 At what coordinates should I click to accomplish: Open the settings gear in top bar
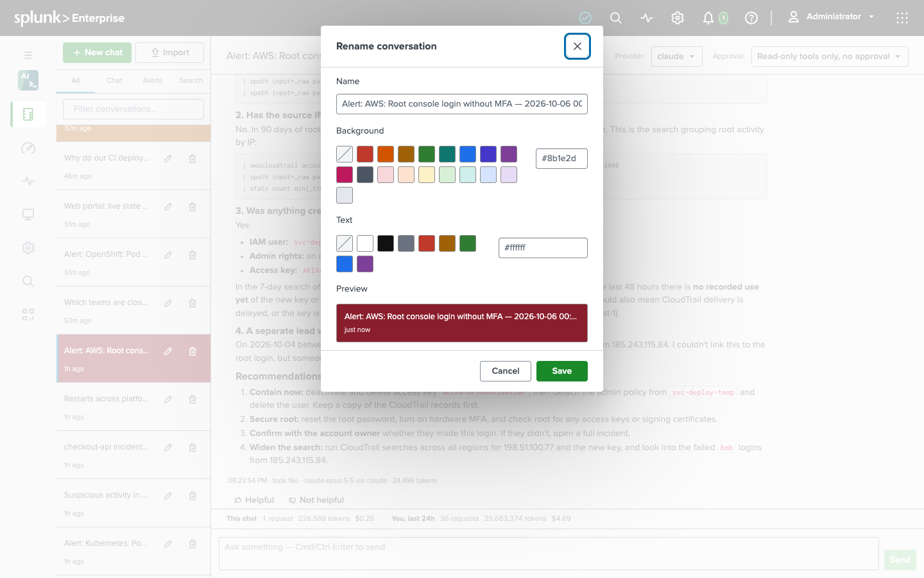click(x=678, y=18)
